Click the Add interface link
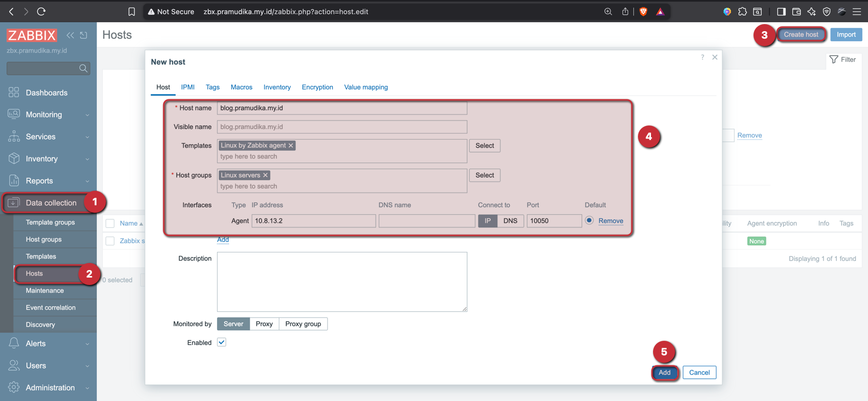Screen dimensions: 868x401 (x=223, y=239)
